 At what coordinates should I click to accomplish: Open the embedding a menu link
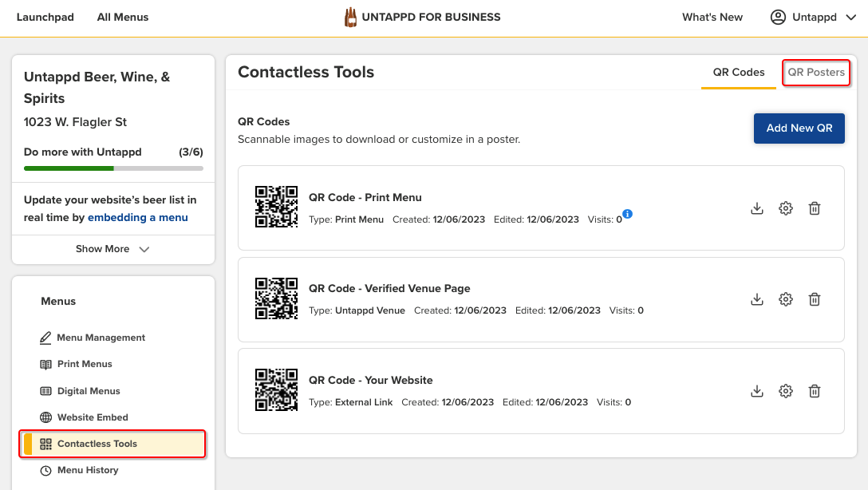pos(137,216)
